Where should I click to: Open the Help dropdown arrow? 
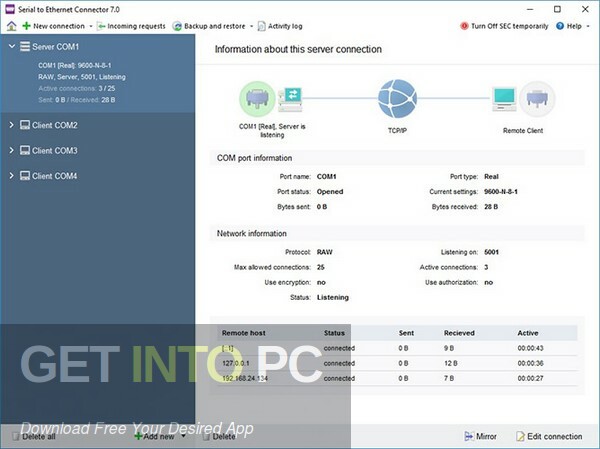(x=588, y=26)
